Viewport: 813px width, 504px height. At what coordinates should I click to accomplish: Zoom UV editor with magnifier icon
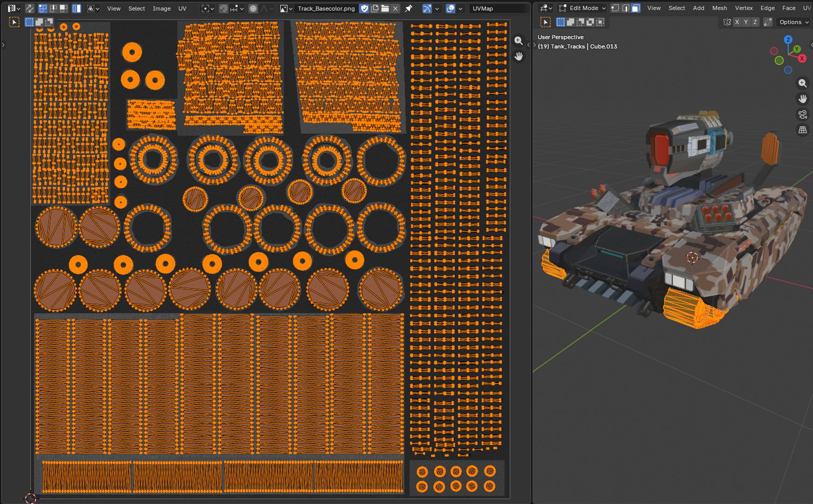point(518,41)
